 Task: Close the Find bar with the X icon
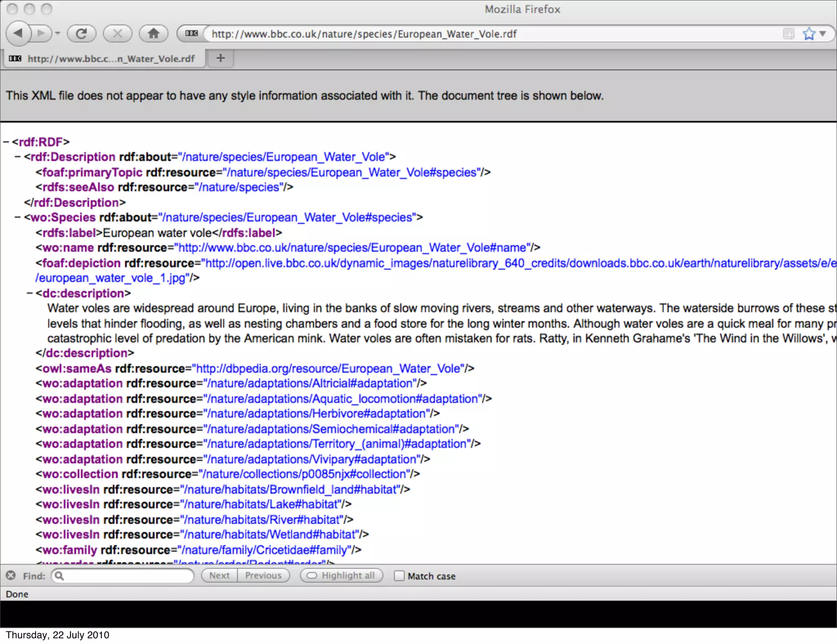click(11, 575)
